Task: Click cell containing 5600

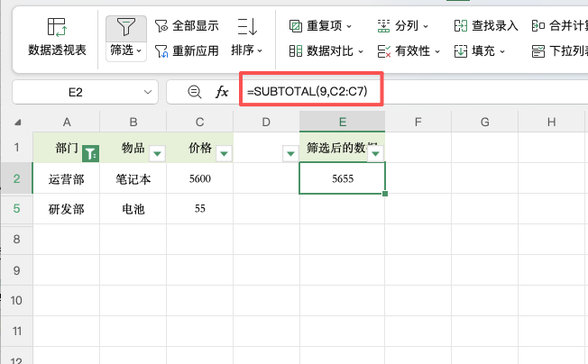Action: click(199, 178)
